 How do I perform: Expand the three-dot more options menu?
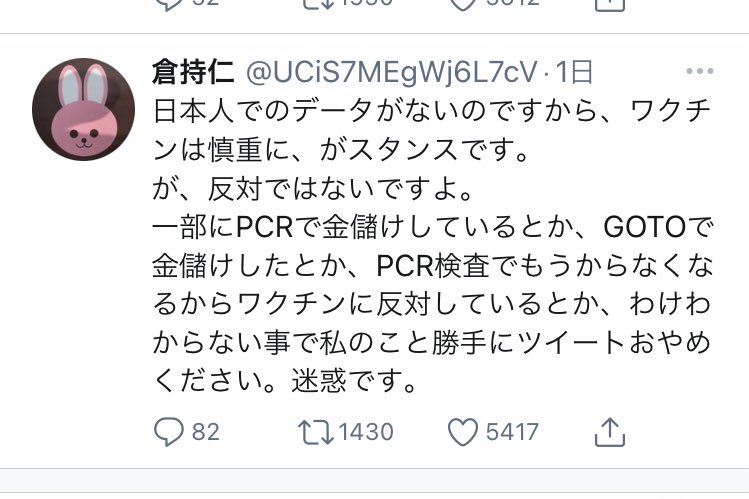tap(700, 71)
